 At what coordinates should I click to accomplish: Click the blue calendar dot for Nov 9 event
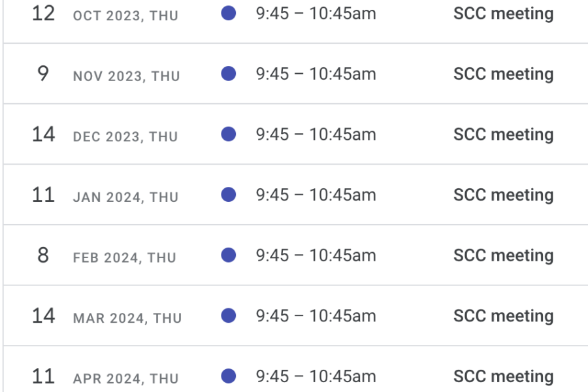[x=229, y=74]
